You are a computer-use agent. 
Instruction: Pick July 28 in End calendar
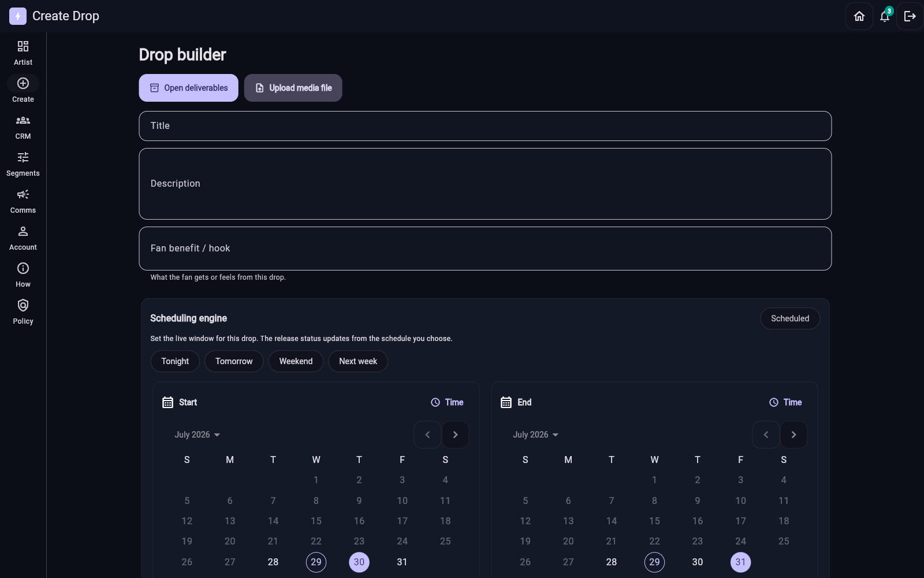(x=612, y=562)
